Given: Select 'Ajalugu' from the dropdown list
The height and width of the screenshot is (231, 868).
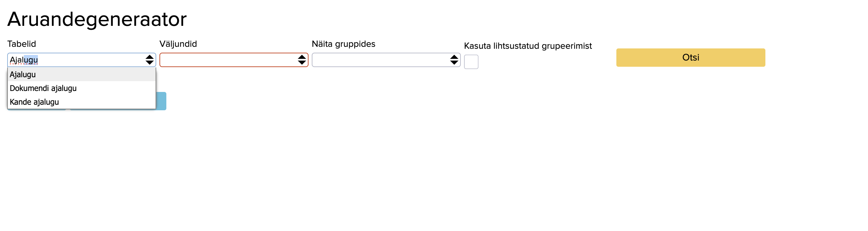Looking at the screenshot, I should pos(23,75).
